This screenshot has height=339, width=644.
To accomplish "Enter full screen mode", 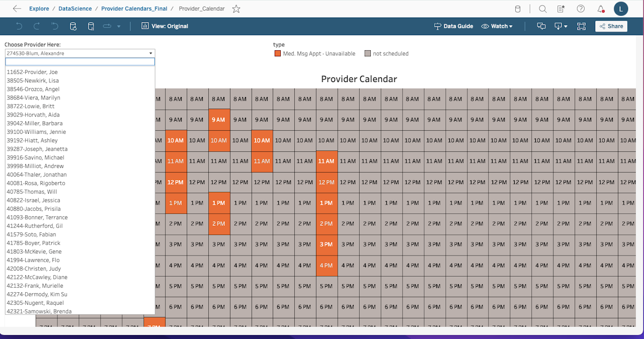I will click(x=581, y=26).
